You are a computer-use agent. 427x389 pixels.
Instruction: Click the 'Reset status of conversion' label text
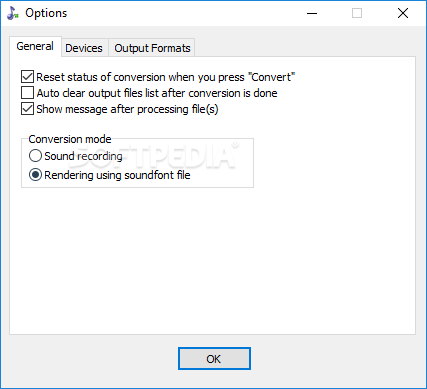166,77
